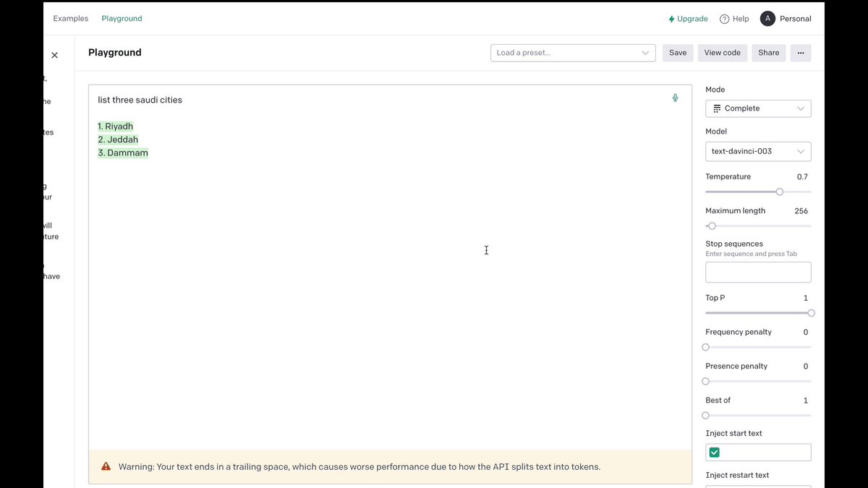Click the Stop sequences input field

click(x=758, y=272)
